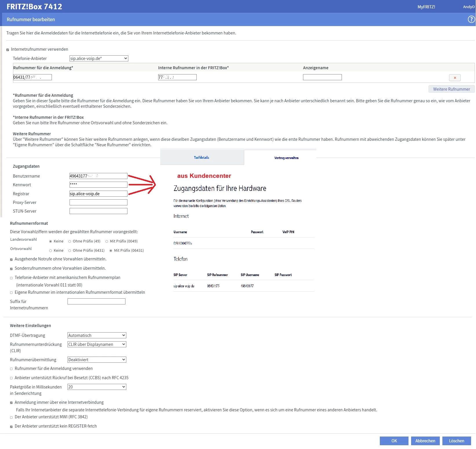Toggle Ausgehende Notrufe ohne Vorwahlen checkbox
The image size is (476, 449).
(x=11, y=260)
